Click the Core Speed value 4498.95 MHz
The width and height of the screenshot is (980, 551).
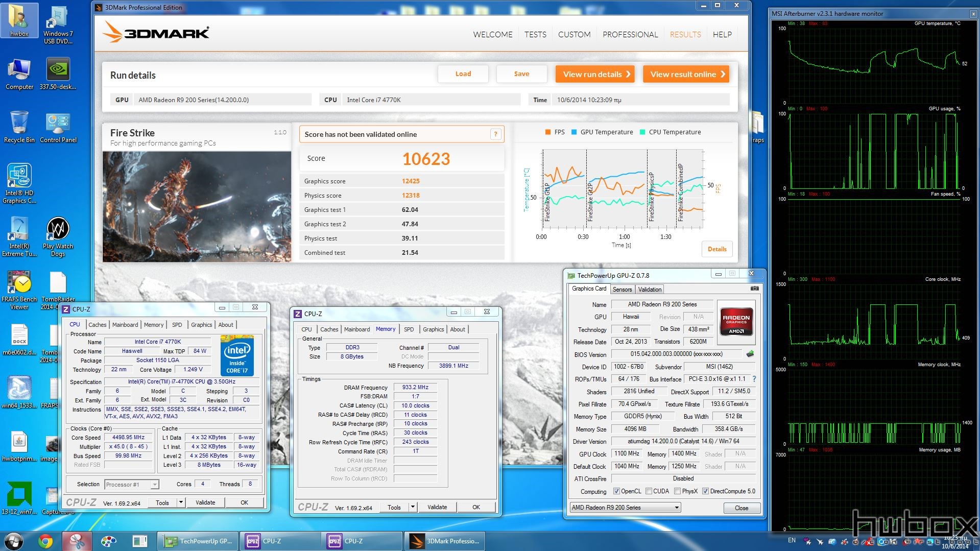129,438
